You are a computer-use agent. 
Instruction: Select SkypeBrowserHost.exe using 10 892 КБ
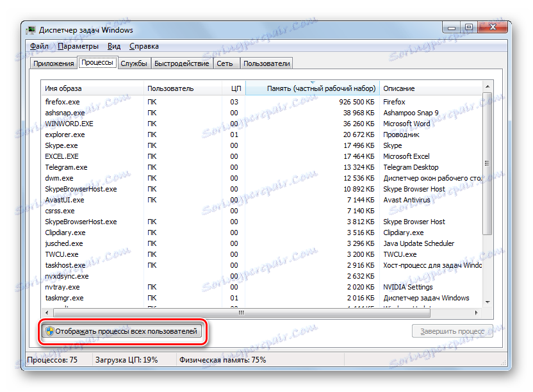[262, 189]
